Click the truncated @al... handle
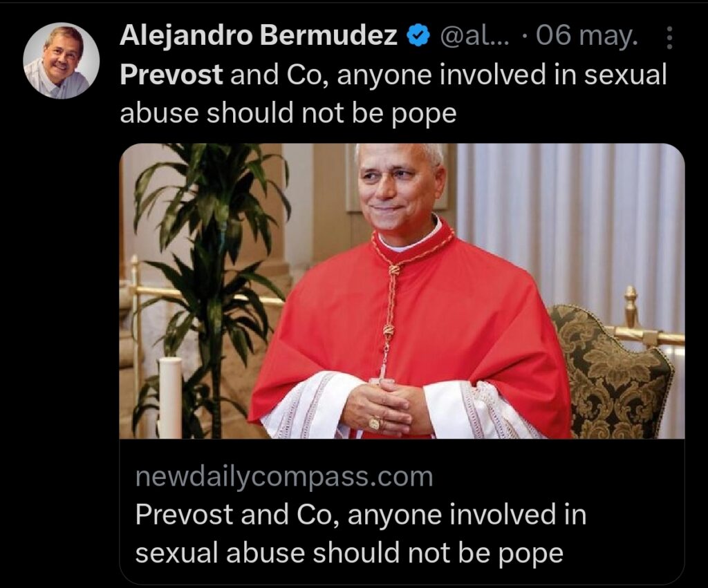 (x=474, y=36)
